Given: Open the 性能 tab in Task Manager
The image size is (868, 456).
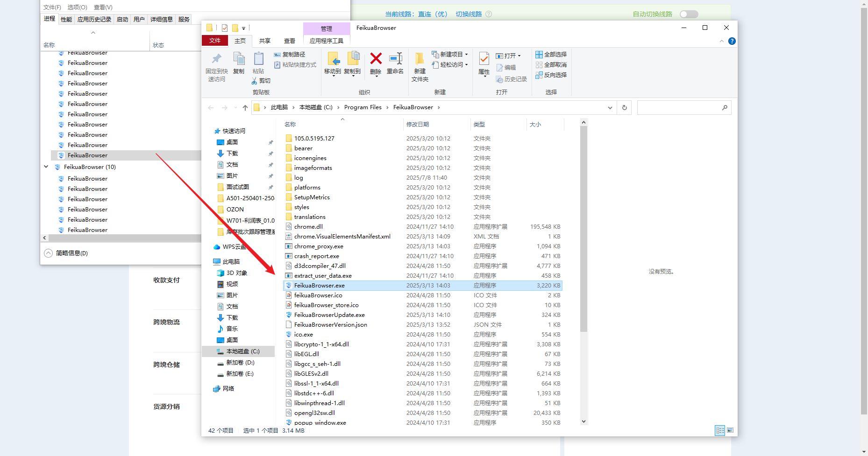Looking at the screenshot, I should point(66,19).
